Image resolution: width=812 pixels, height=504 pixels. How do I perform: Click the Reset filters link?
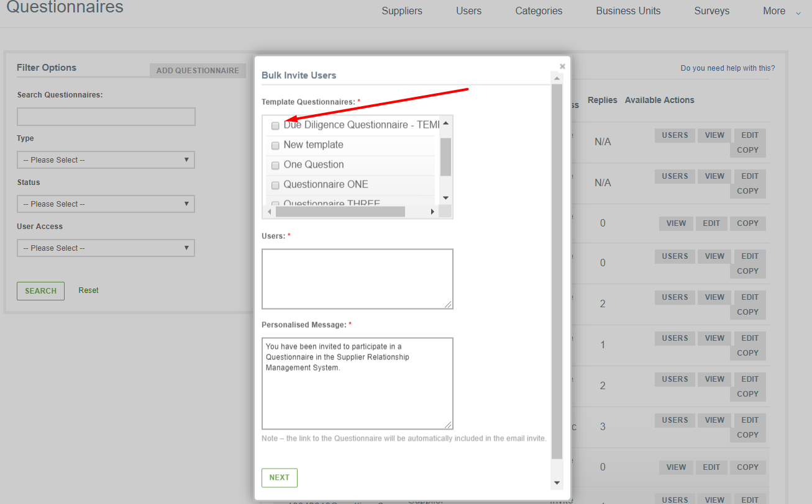tap(88, 290)
